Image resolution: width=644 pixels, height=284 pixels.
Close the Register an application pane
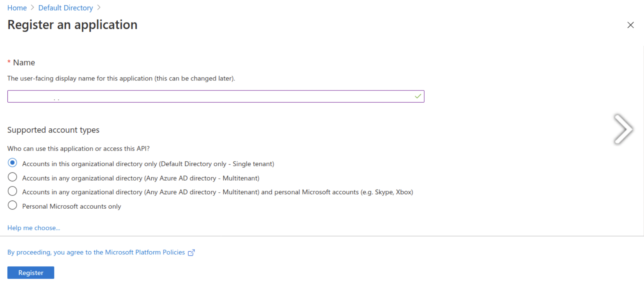coord(630,25)
